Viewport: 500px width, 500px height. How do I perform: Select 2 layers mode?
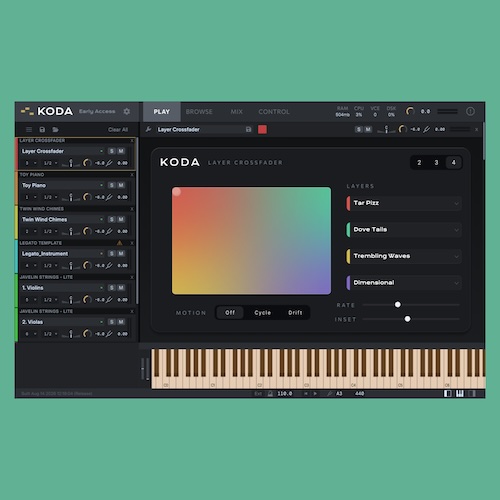pos(419,163)
